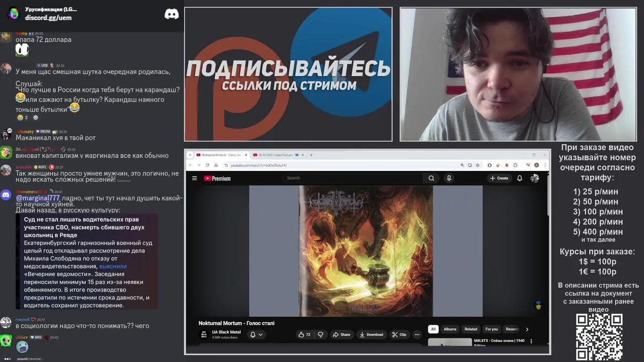Screen dimensions: 644x362
Task: Click the video title 'Nokturnal Mortum - Голос сталі'
Action: pyautogui.click(x=236, y=323)
